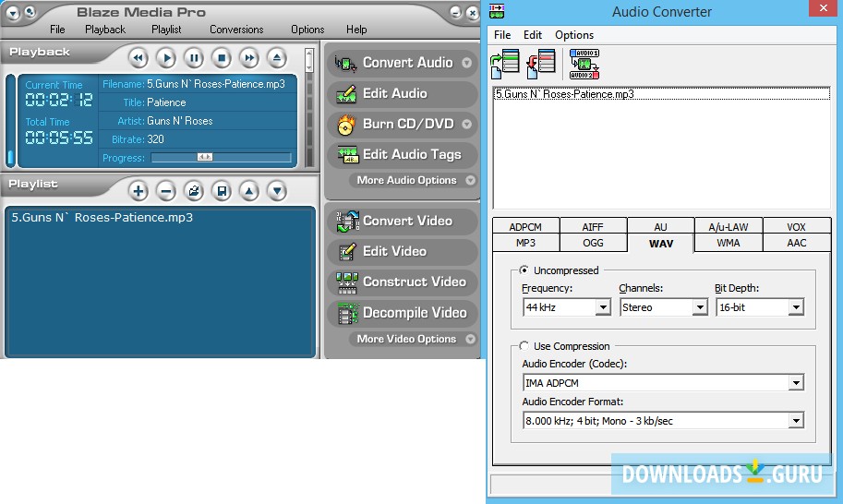Click the rewind button in Playback
This screenshot has width=843, height=504.
[x=138, y=58]
